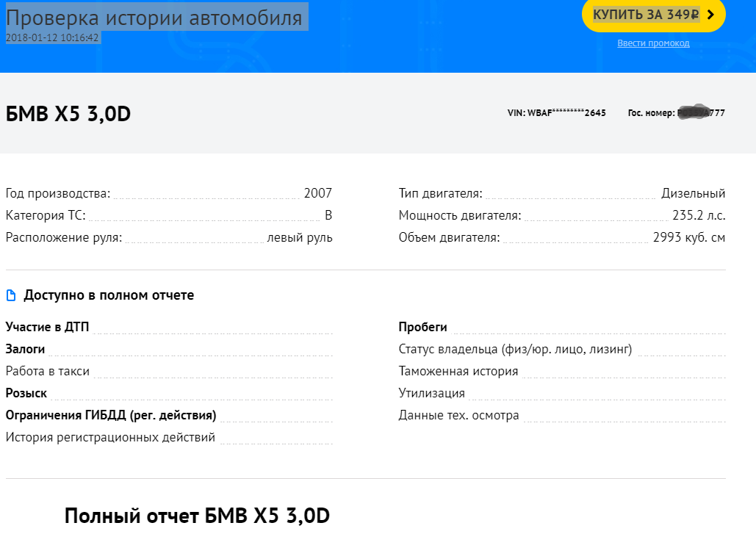Click the 'БМВ X5 3,0D' car heading
756x545 pixels.
tap(68, 114)
